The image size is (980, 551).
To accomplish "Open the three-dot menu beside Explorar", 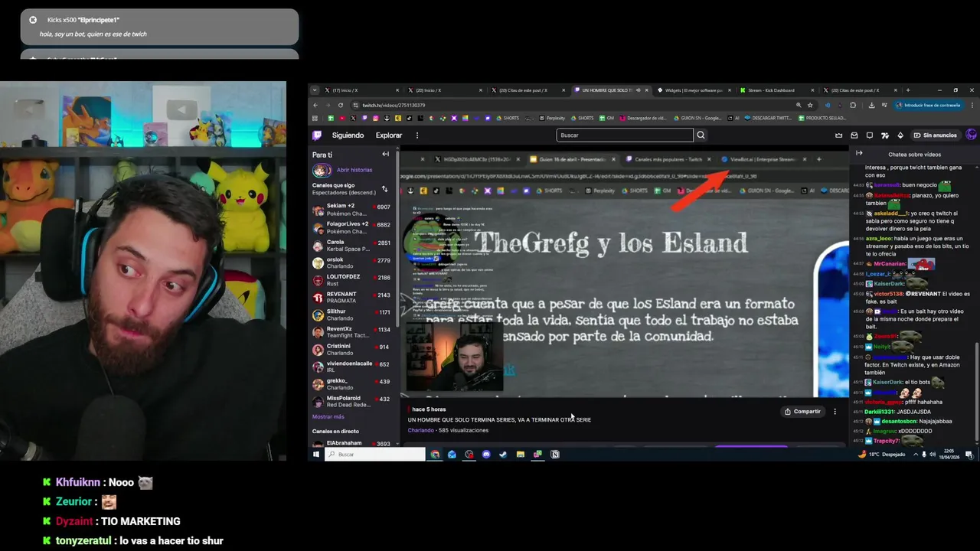I will [417, 135].
